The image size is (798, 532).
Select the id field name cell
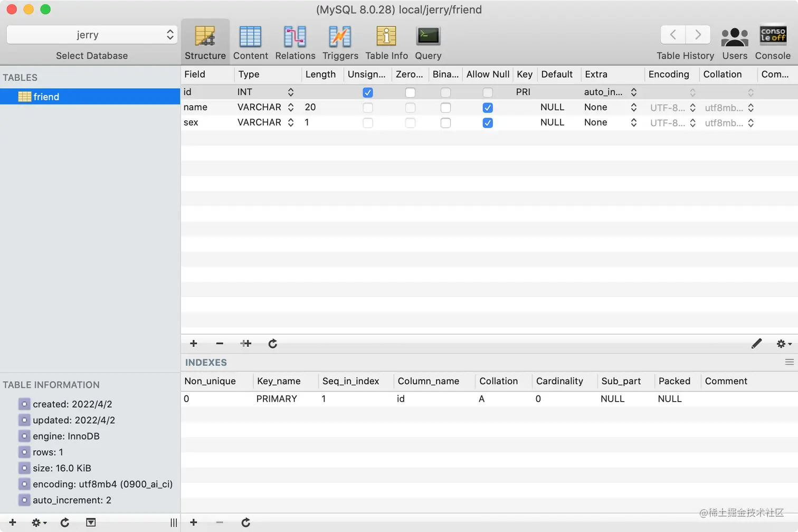click(207, 92)
